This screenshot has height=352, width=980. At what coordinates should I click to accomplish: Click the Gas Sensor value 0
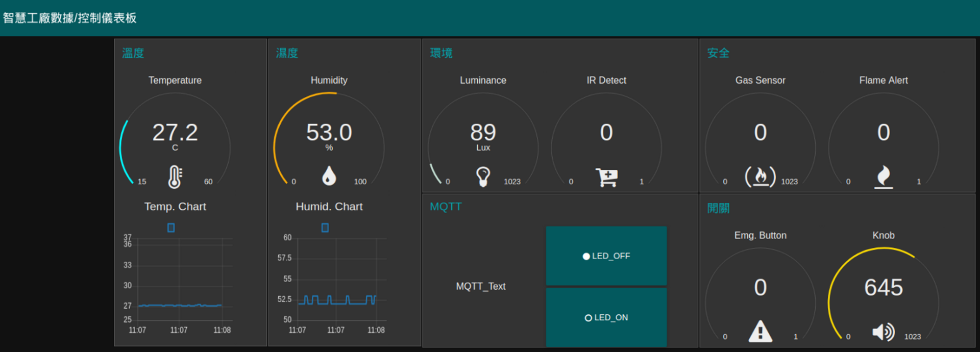click(x=761, y=133)
